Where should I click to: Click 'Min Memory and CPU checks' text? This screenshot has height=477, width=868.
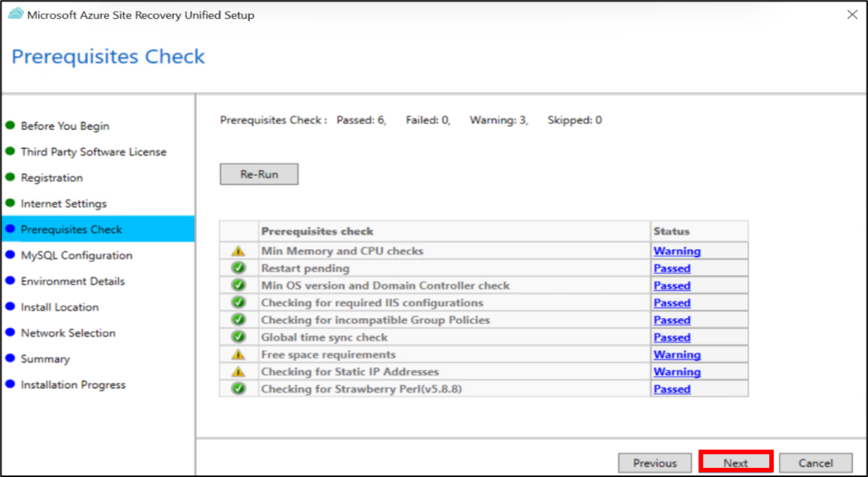pyautogui.click(x=342, y=251)
